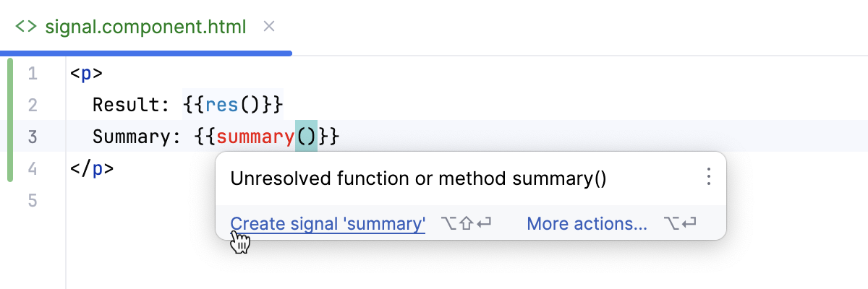Click line number 4 in the gutter
The width and height of the screenshot is (868, 289).
click(x=33, y=168)
